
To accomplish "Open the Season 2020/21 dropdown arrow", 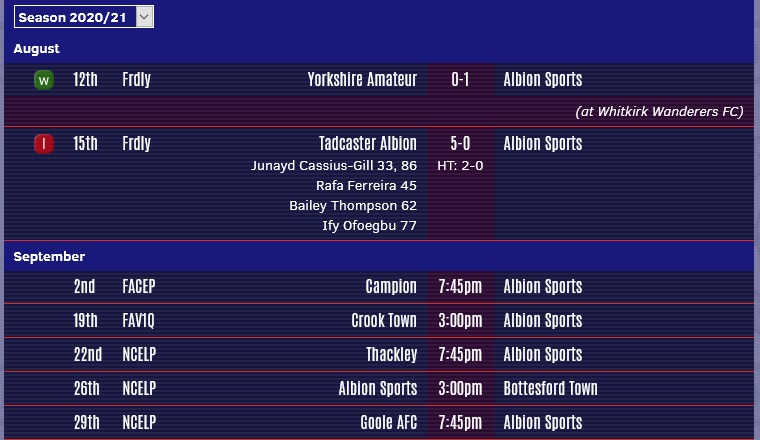I will (144, 17).
